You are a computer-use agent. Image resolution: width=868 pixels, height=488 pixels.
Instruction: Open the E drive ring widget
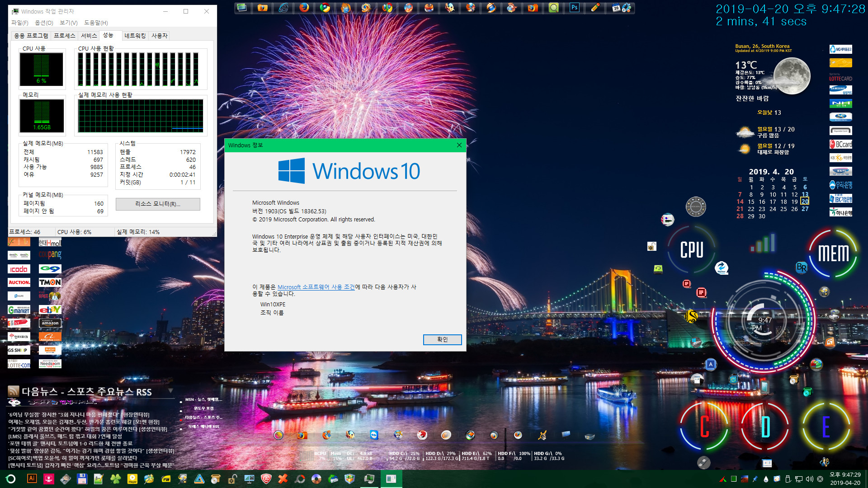(826, 427)
